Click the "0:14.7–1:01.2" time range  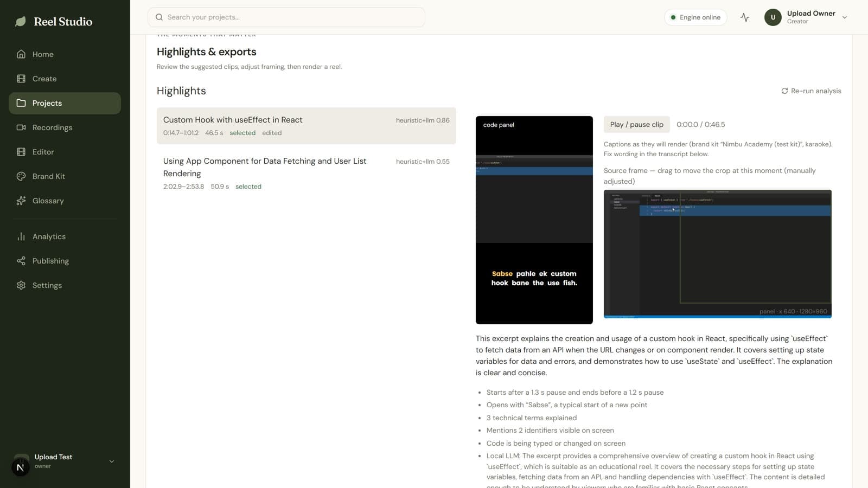[x=181, y=133]
